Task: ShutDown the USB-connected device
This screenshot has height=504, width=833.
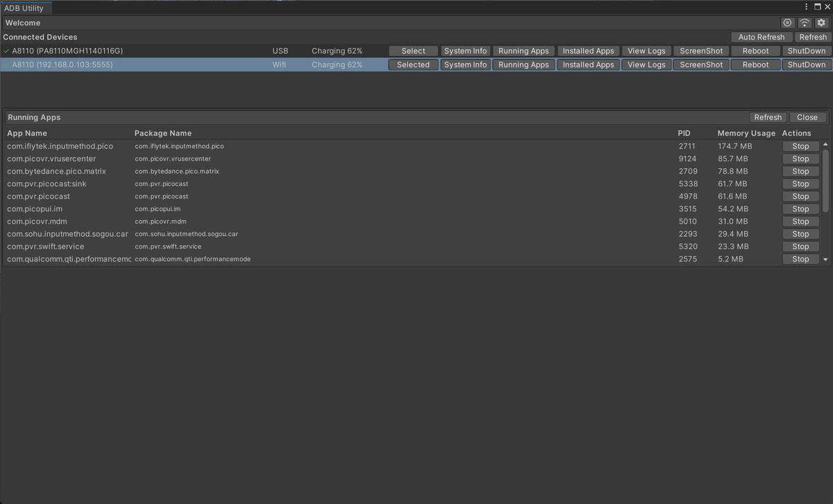Action: pos(807,51)
